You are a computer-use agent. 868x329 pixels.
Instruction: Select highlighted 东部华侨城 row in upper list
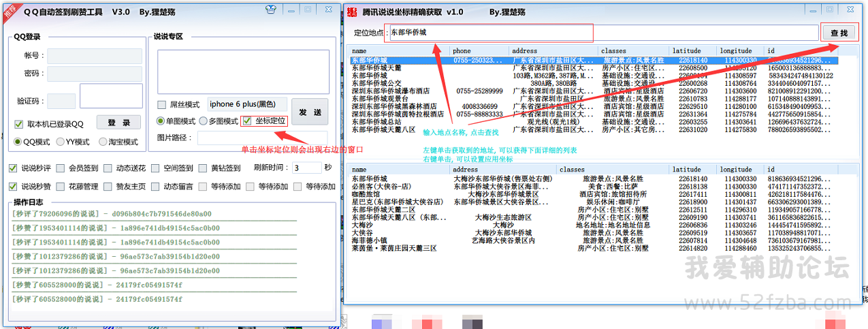pos(593,61)
